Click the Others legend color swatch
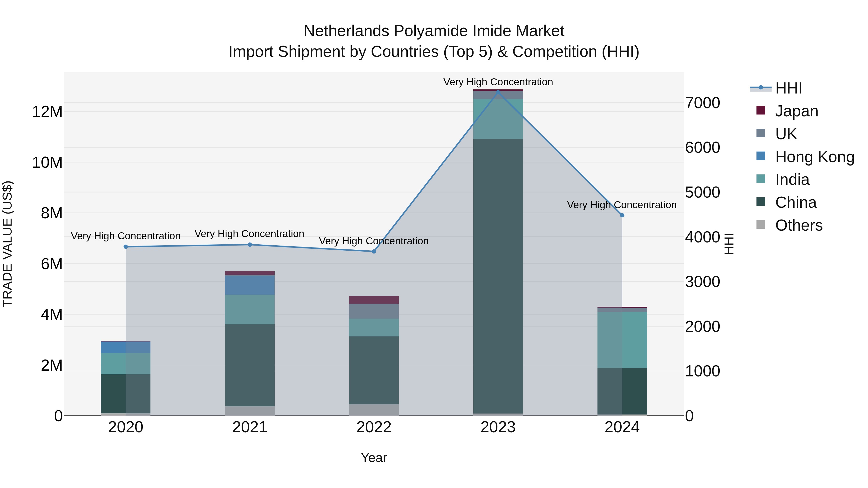Viewport: 868px width, 488px height. tap(760, 225)
